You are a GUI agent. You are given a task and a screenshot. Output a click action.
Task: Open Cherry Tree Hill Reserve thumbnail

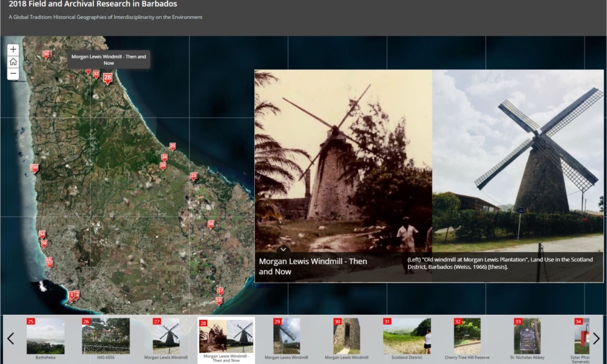(467, 337)
